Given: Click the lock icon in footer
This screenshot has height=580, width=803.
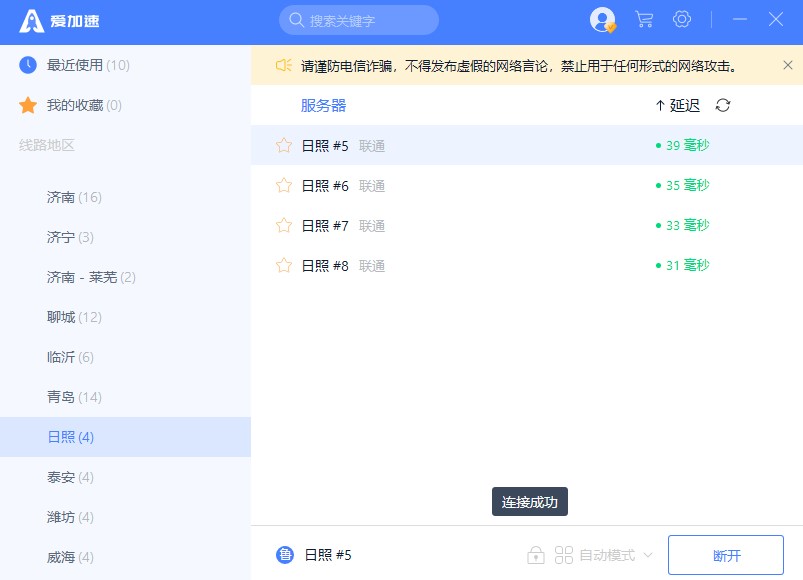Looking at the screenshot, I should [x=536, y=555].
